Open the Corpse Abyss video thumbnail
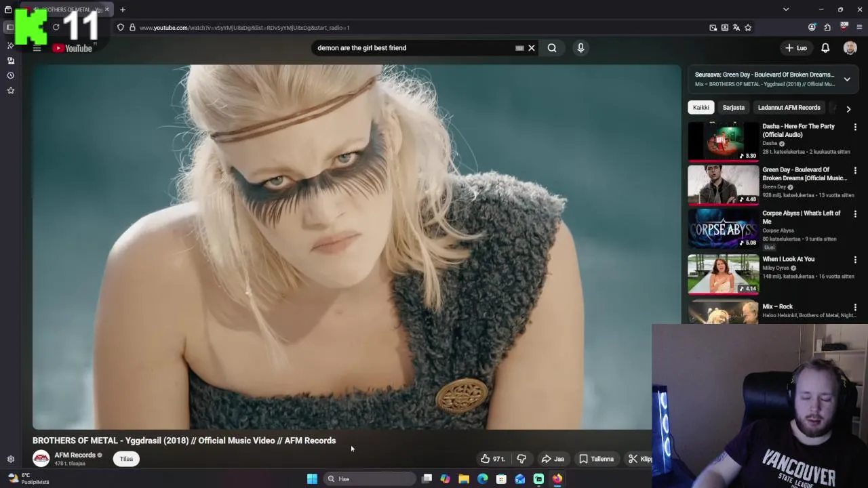The height and width of the screenshot is (488, 868). 723,229
